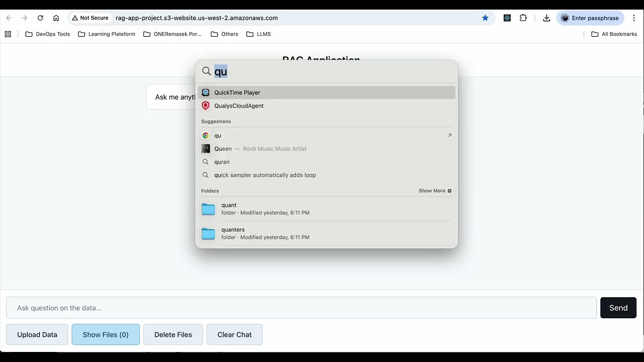Click the browser forward arrow
The width and height of the screenshot is (644, 362).
(x=24, y=18)
